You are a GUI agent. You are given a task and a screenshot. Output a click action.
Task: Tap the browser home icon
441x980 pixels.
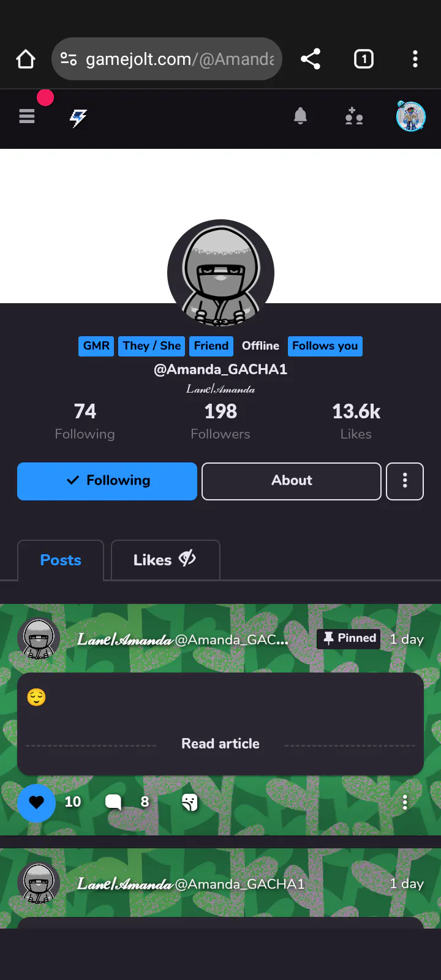coord(26,59)
